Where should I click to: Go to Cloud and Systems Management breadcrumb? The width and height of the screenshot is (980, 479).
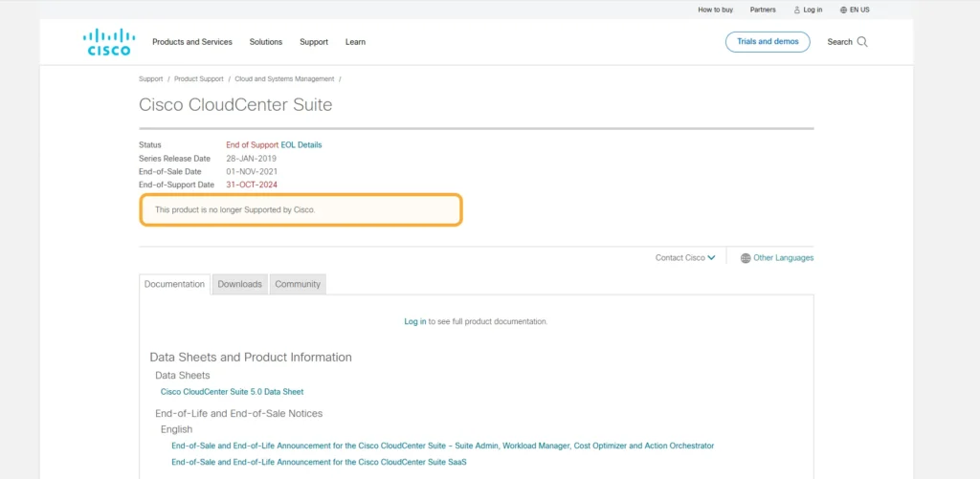[284, 79]
